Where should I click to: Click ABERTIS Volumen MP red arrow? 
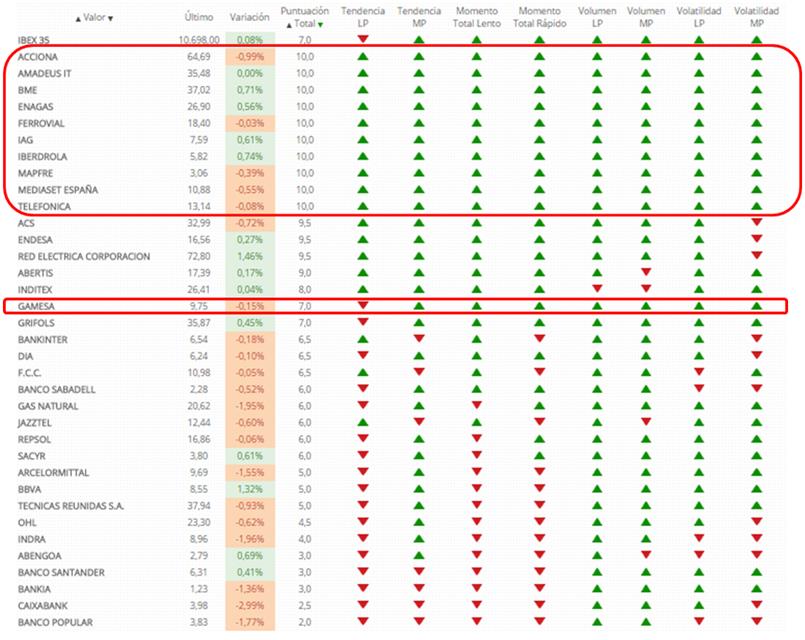(646, 272)
